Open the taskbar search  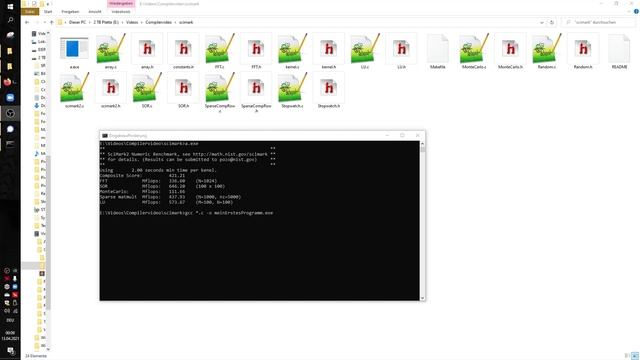(x=10, y=20)
